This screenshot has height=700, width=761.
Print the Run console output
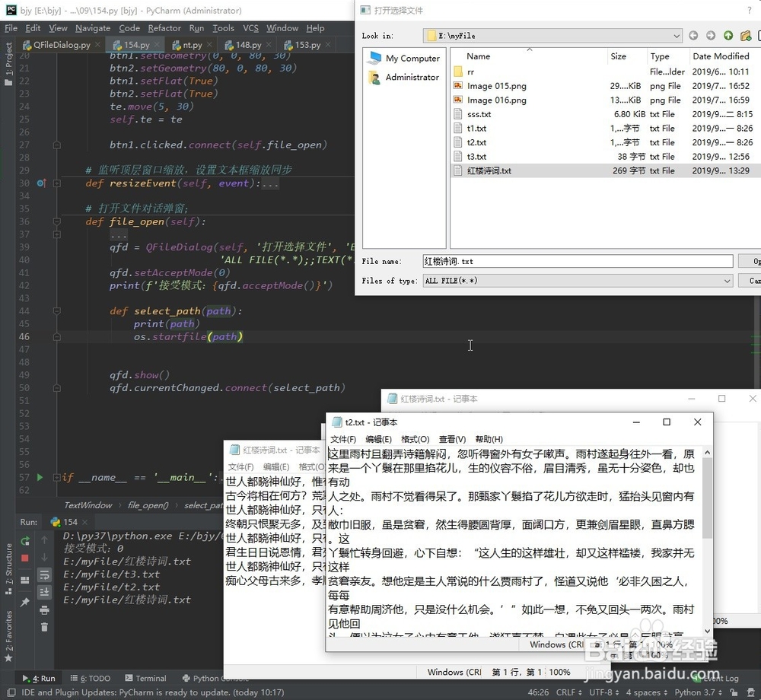44,609
